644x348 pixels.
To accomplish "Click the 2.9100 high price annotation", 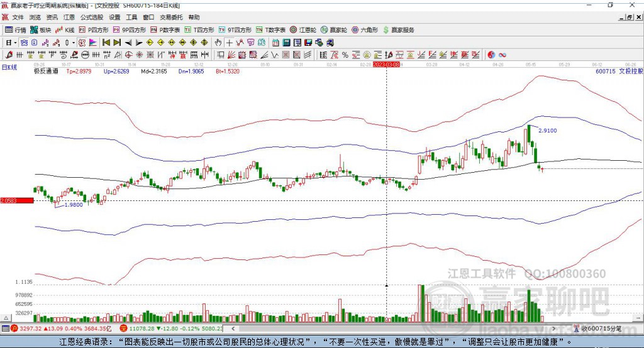I will [x=548, y=131].
